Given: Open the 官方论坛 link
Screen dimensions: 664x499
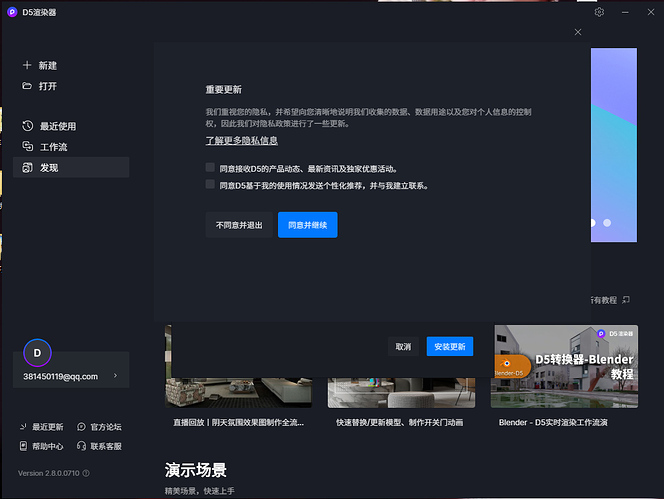Looking at the screenshot, I should pos(106,427).
